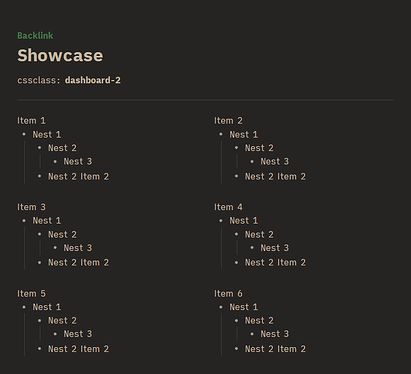Select Nest 1 under Item 5

point(47,307)
